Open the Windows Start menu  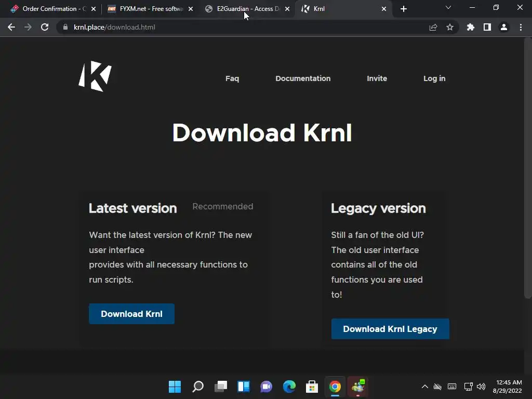[175, 387]
